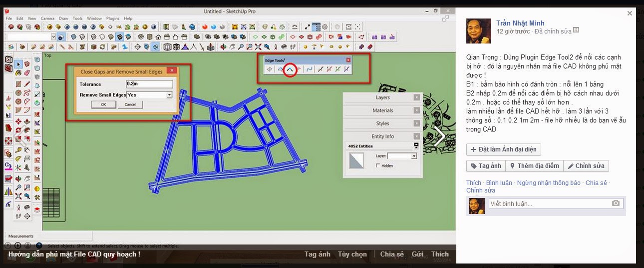The image size is (644, 268).
Task: Click Tùy chọn in photo bottom bar
Action: [352, 254]
